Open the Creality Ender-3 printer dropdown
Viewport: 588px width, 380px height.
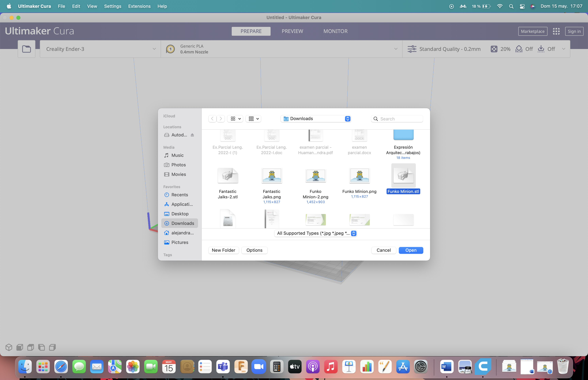point(100,49)
